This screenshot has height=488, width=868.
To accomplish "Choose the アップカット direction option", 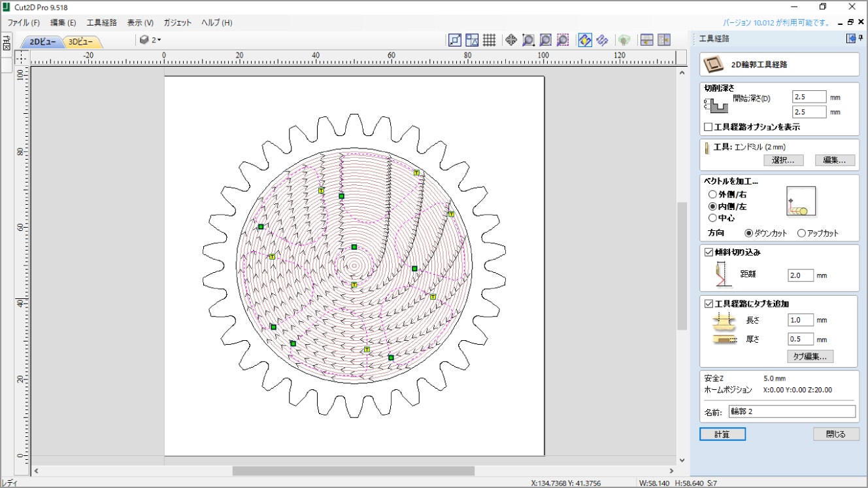I will click(801, 233).
